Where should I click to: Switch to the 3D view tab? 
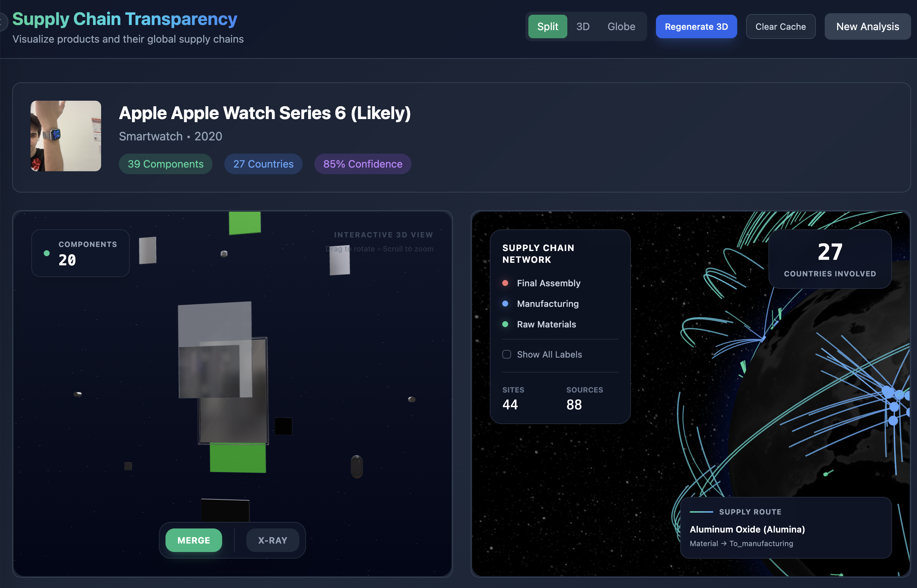(x=583, y=26)
